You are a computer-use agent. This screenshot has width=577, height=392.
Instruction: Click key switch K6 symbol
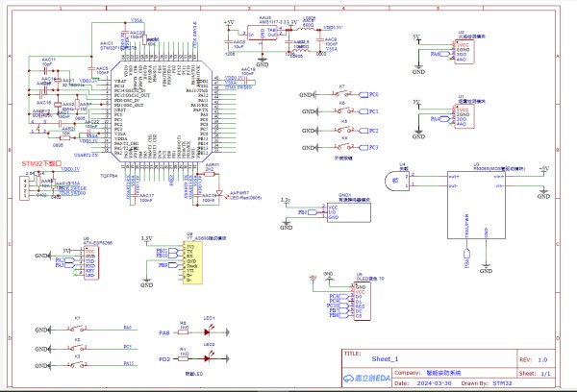343,110
